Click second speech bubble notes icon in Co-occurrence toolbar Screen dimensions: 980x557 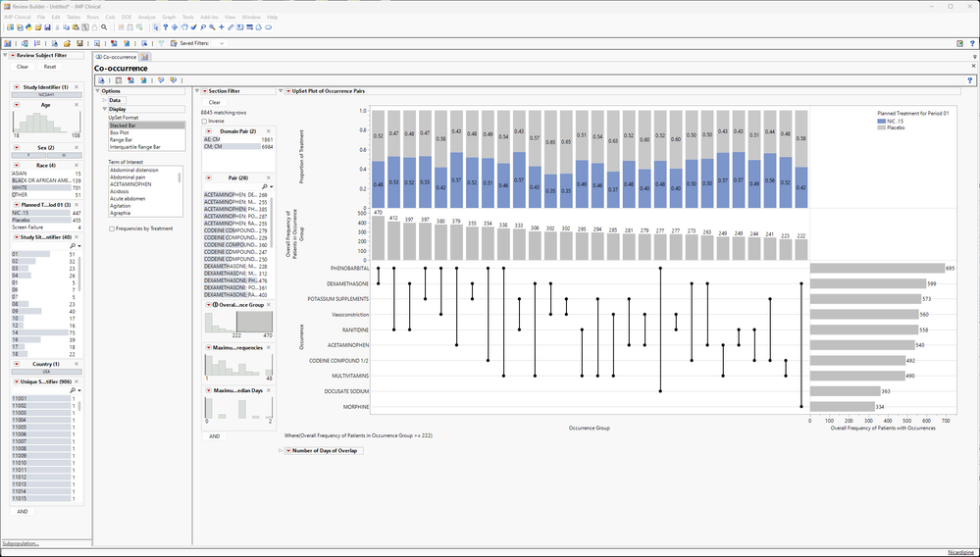173,80
